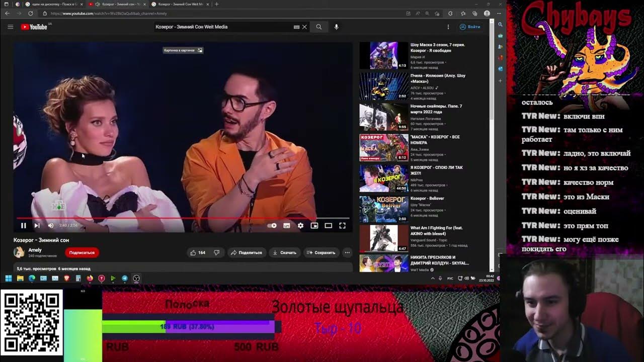This screenshot has height=362, width=644.
Task: Open the Я КОЗЕРОГ - СПОЮ ЛИ thumbnail
Action: 384,178
